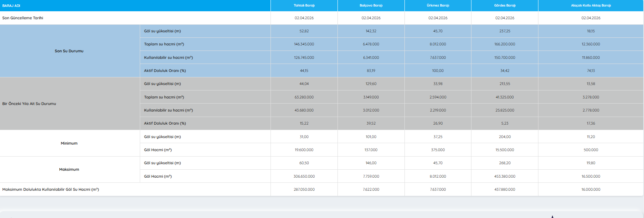Click Alaçatı's usable water volume 11.860.000

pyautogui.click(x=590, y=57)
